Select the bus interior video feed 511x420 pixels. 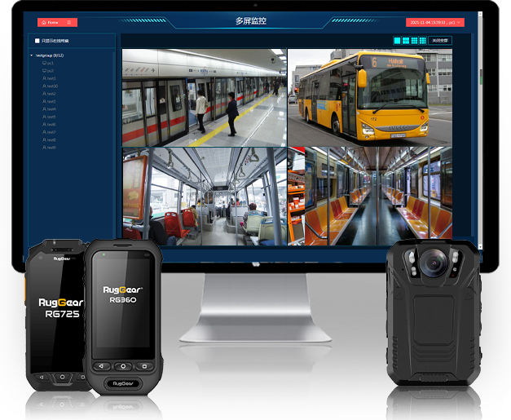204,196
